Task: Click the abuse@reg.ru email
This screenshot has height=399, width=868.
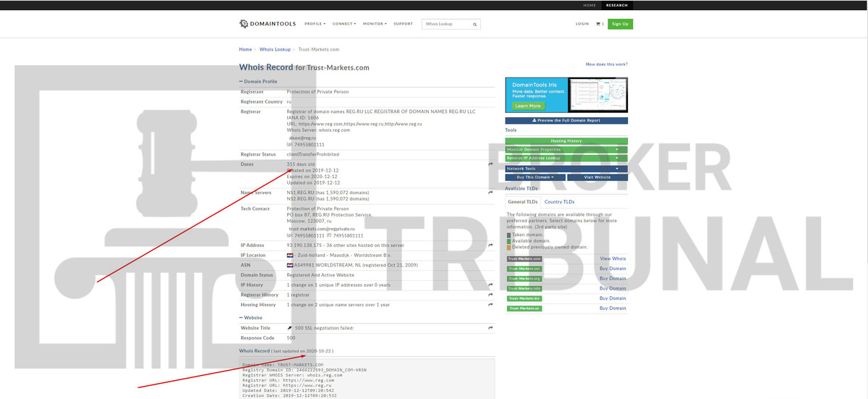Action: click(x=302, y=138)
